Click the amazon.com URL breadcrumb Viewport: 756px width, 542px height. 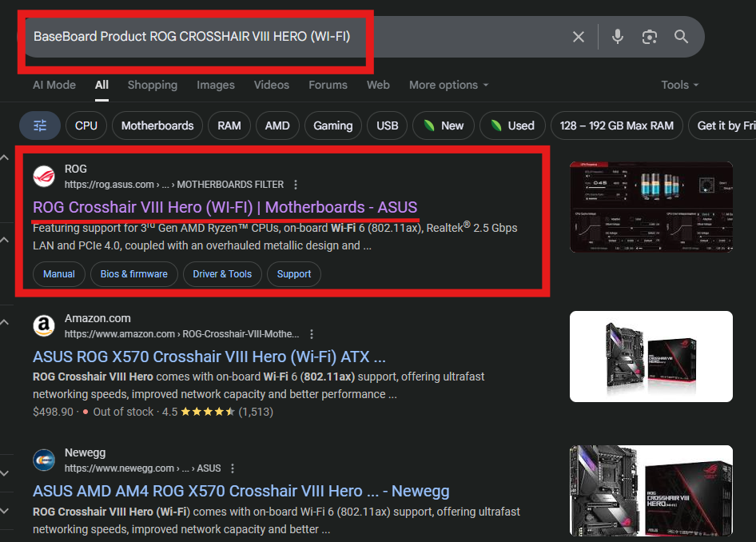point(181,334)
